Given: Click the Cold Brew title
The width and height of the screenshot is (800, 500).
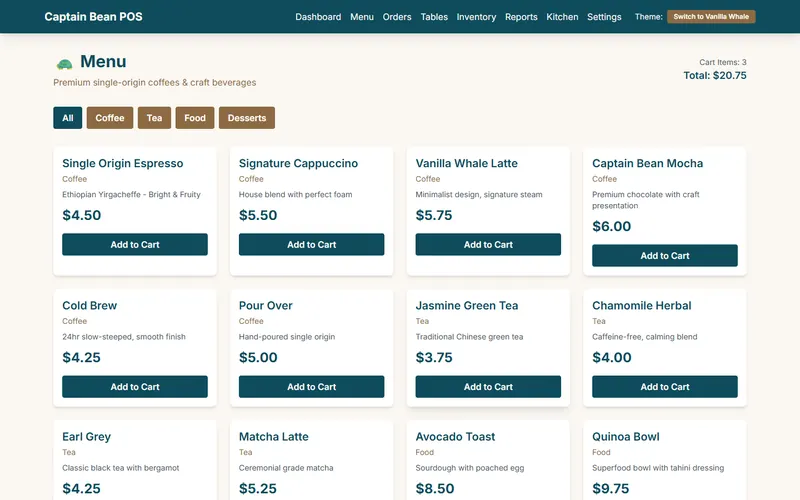Looking at the screenshot, I should point(89,306).
